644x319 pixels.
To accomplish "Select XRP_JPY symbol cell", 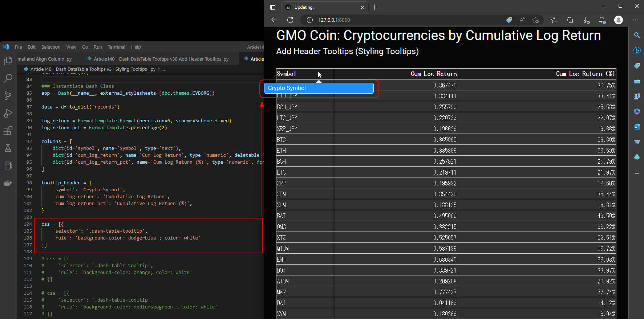I will pyautogui.click(x=305, y=129).
